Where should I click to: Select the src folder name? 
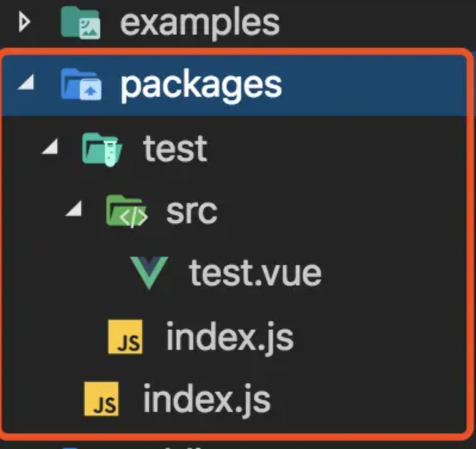pos(191,212)
